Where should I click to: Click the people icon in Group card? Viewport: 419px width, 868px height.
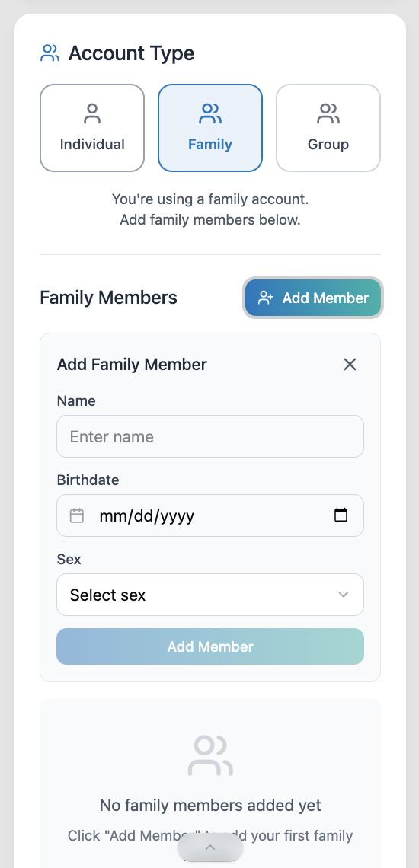click(328, 113)
